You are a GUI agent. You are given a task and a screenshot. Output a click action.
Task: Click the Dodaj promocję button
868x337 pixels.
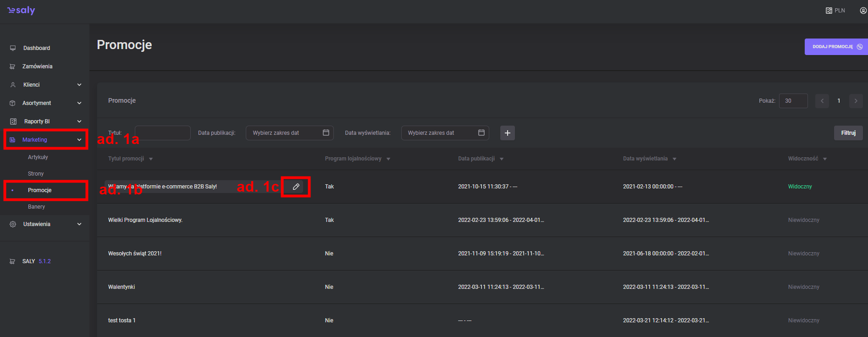point(836,47)
